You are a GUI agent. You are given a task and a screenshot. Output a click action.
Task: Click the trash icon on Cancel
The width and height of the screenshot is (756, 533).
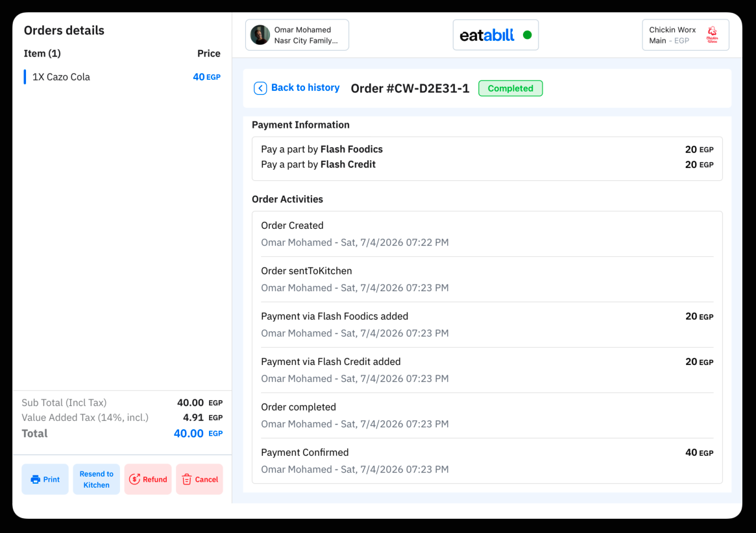187,479
